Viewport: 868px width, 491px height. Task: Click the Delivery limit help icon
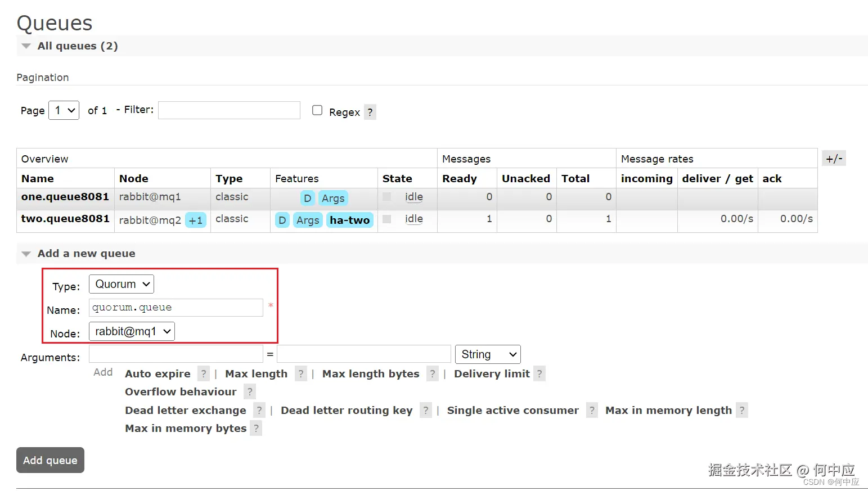(x=539, y=374)
